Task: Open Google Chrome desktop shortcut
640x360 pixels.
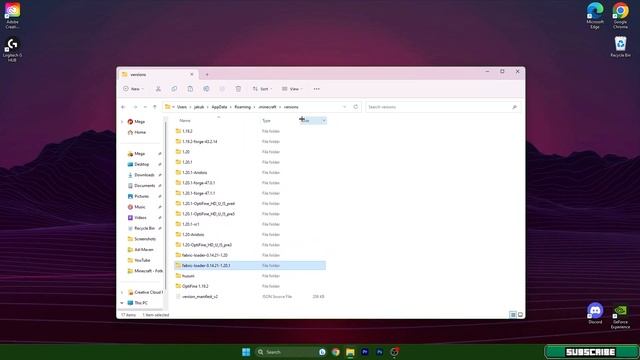Action: pos(620,16)
